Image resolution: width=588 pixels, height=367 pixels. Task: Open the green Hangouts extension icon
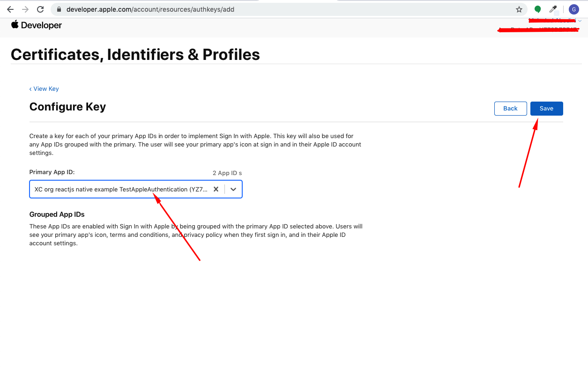(537, 9)
